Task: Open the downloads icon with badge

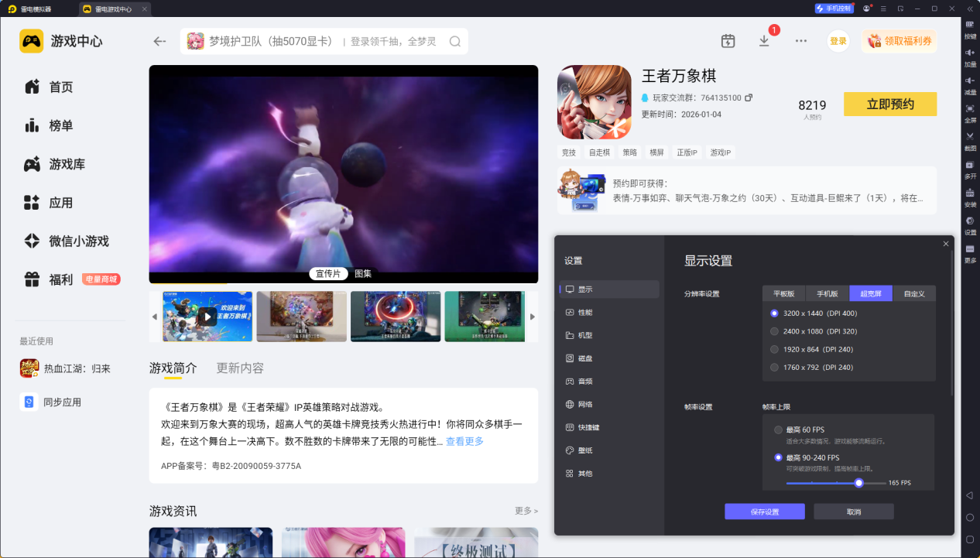Action: 765,41
